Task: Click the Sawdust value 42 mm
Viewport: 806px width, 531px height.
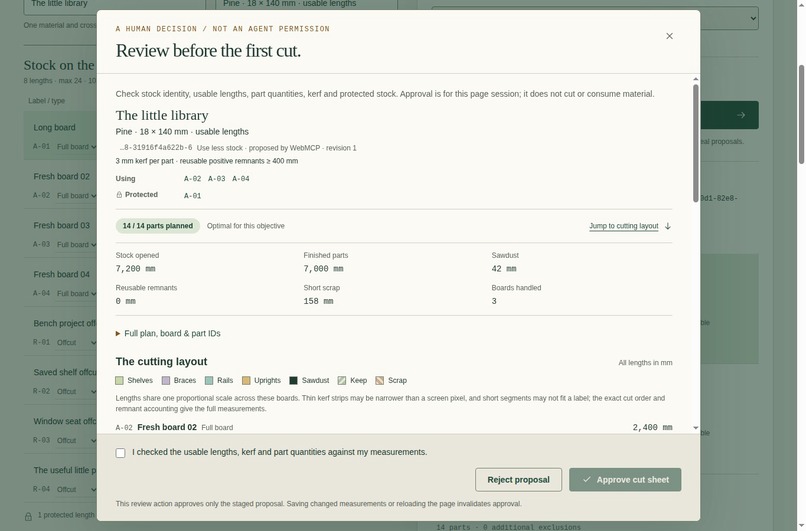Action: pyautogui.click(x=504, y=269)
